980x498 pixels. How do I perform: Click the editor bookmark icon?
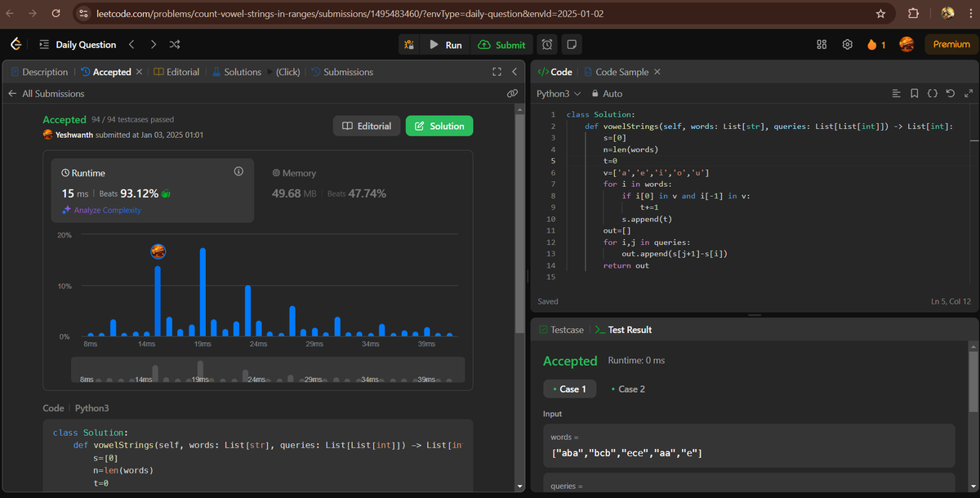coord(915,94)
